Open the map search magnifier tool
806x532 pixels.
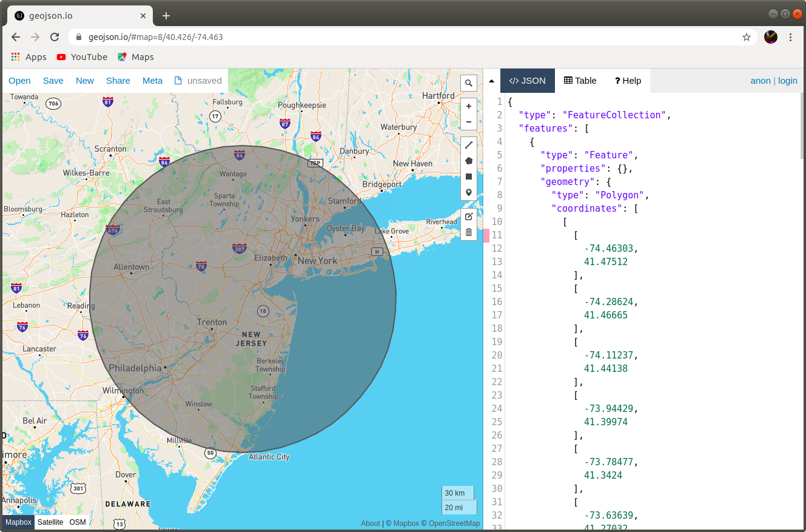pos(468,82)
